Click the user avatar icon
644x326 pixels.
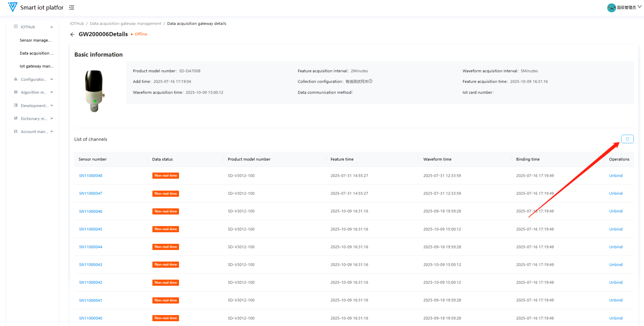click(x=611, y=7)
